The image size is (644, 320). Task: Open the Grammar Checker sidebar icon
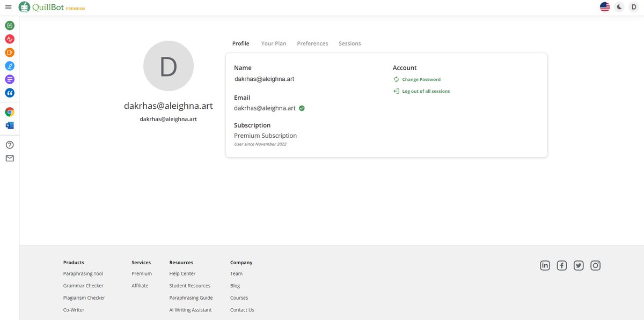[x=10, y=39]
